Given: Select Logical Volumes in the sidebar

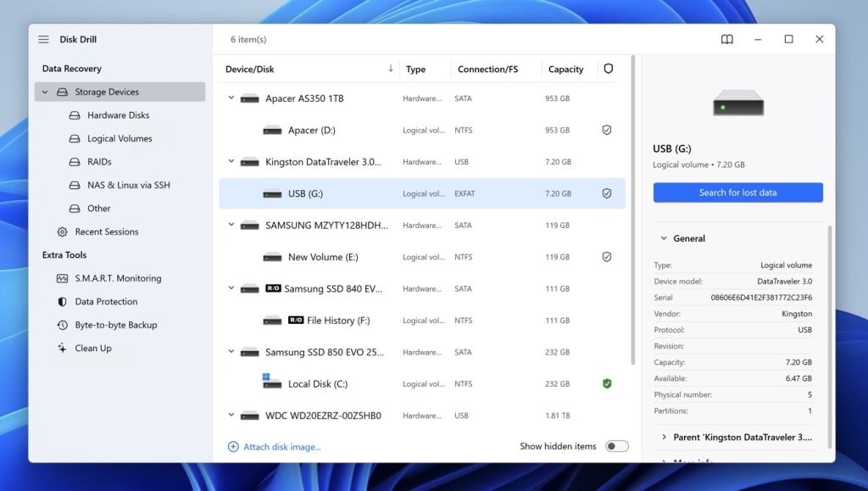Looking at the screenshot, I should click(x=119, y=138).
